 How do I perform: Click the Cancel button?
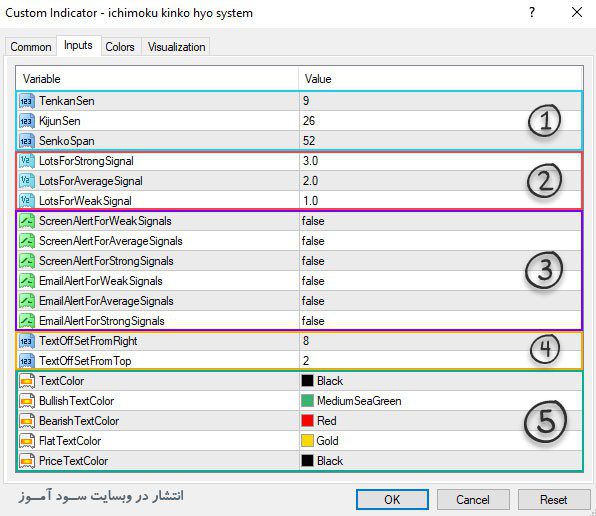click(473, 499)
